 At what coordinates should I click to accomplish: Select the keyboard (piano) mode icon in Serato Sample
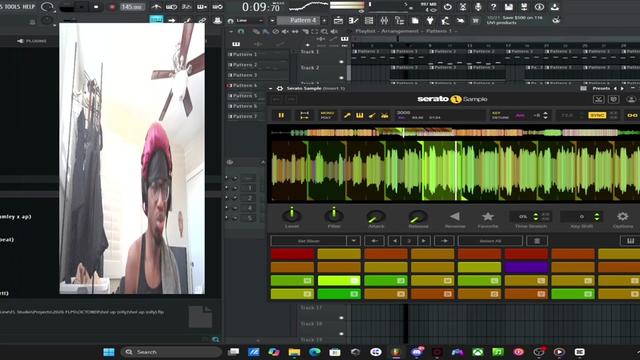coord(360,116)
